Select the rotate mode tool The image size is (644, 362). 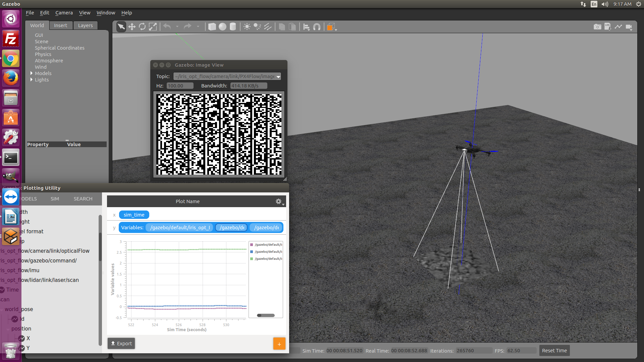pyautogui.click(x=142, y=27)
